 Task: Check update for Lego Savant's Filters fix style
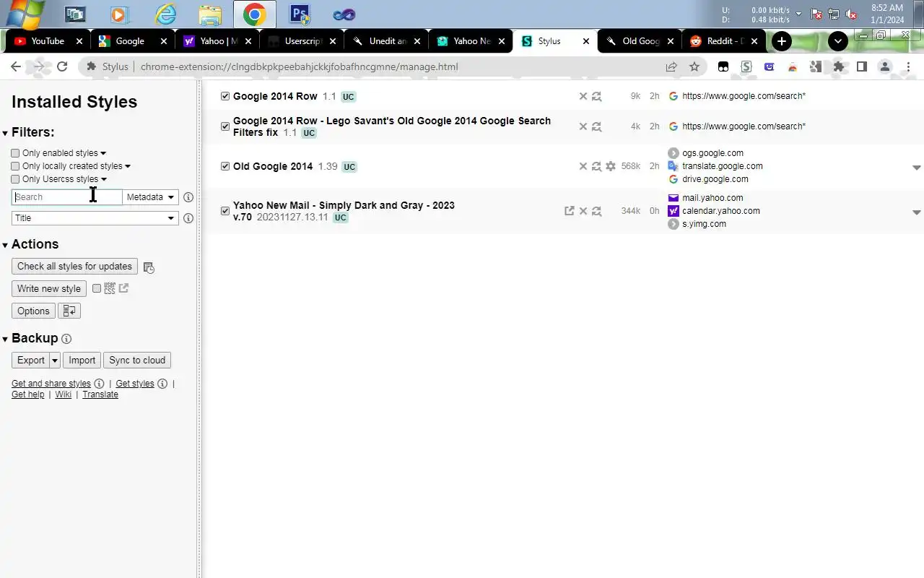click(x=596, y=126)
